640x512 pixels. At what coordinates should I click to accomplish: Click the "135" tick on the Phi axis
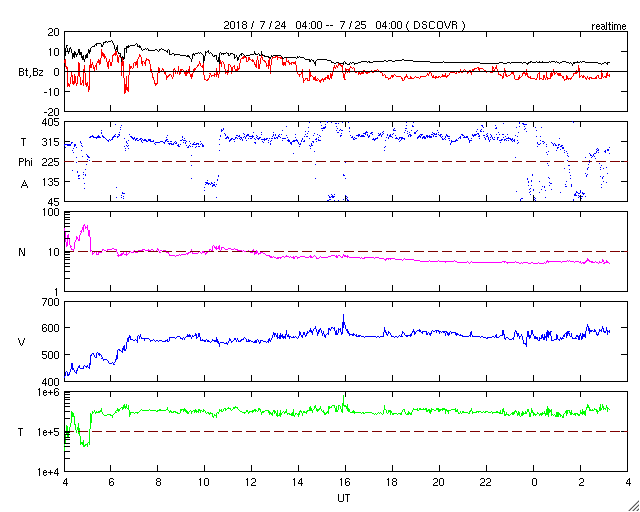(x=52, y=182)
